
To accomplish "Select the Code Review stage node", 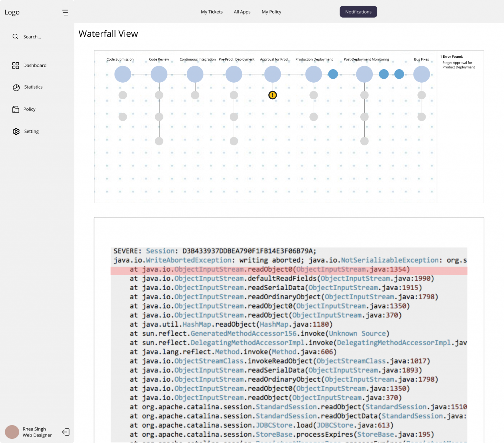I will click(x=159, y=74).
